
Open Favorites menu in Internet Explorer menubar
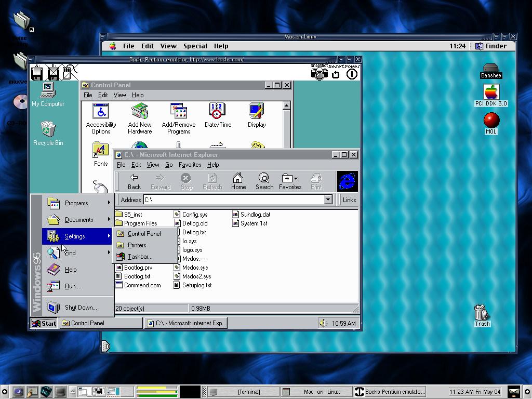tap(190, 165)
